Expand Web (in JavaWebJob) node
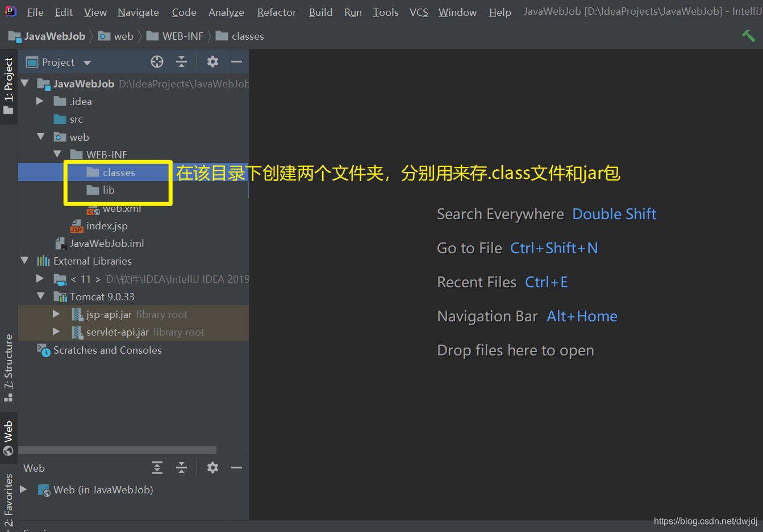Screen dimensions: 763x532 [23, 489]
